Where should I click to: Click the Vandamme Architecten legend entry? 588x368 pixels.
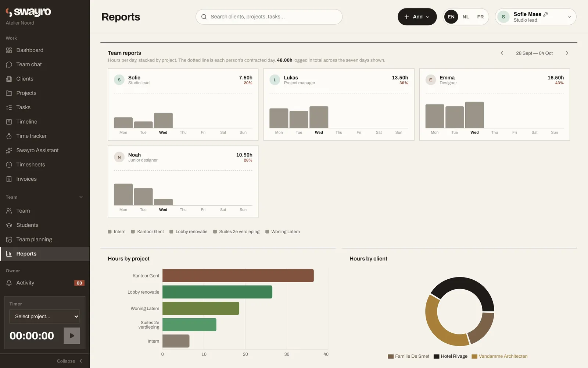point(499,356)
